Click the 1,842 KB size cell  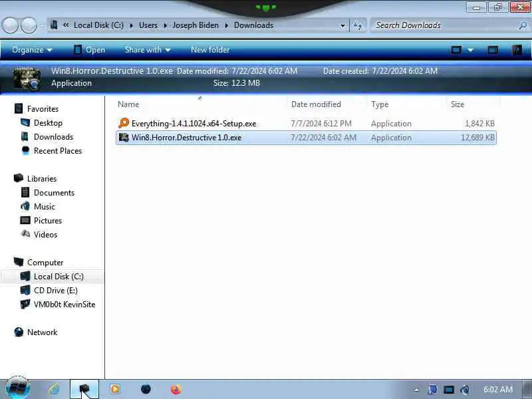(479, 124)
